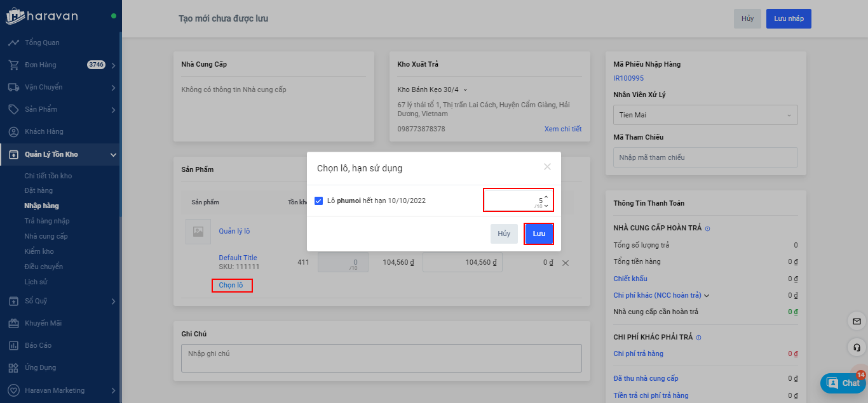The image size is (868, 403).
Task: Go to Kiểm kho submenu item
Action: [x=39, y=251]
